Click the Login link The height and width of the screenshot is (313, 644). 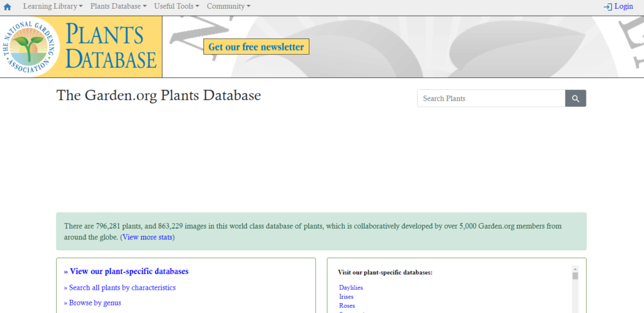(618, 6)
